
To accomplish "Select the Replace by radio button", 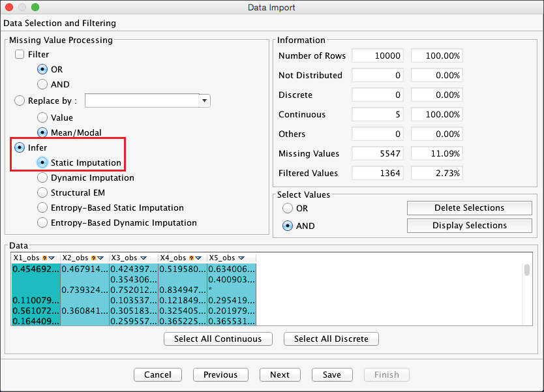I will pos(20,101).
